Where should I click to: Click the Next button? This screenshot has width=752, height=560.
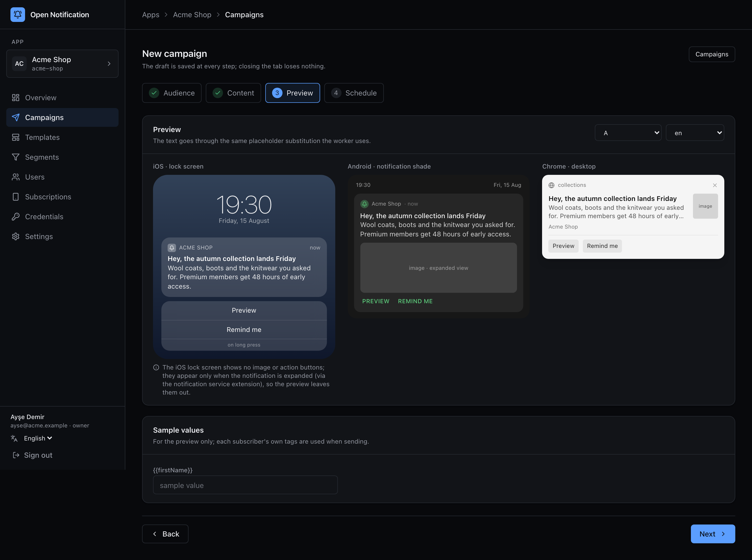pos(713,534)
